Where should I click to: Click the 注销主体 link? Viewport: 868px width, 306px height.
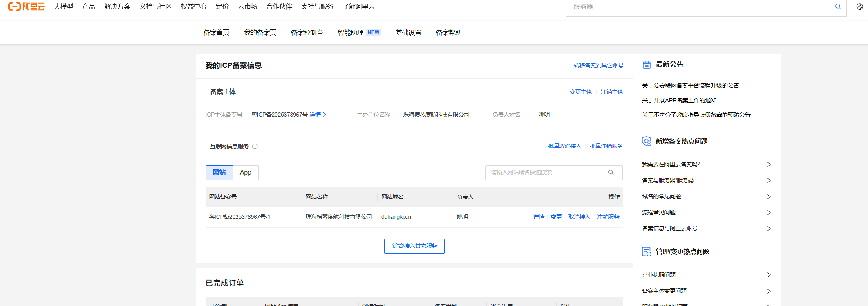(x=612, y=92)
